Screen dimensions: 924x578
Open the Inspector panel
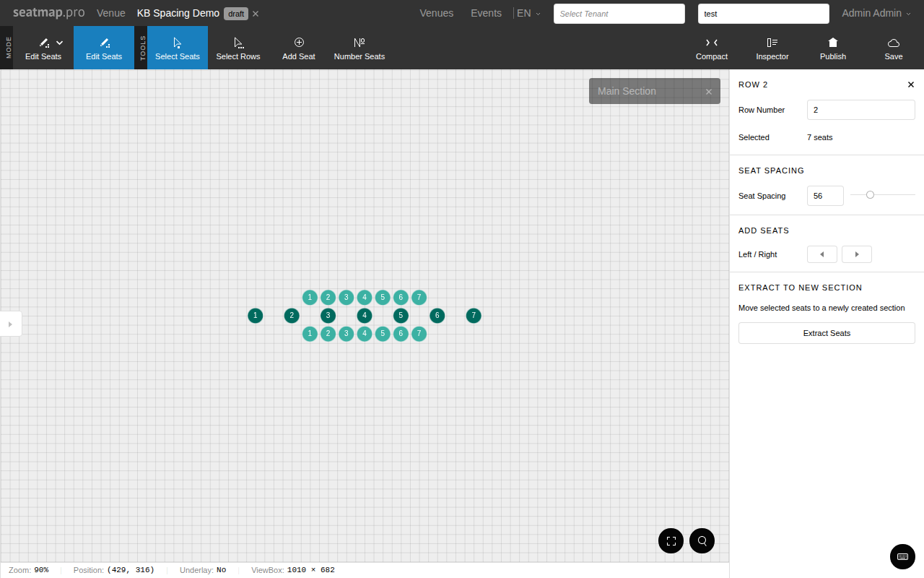tap(772, 48)
